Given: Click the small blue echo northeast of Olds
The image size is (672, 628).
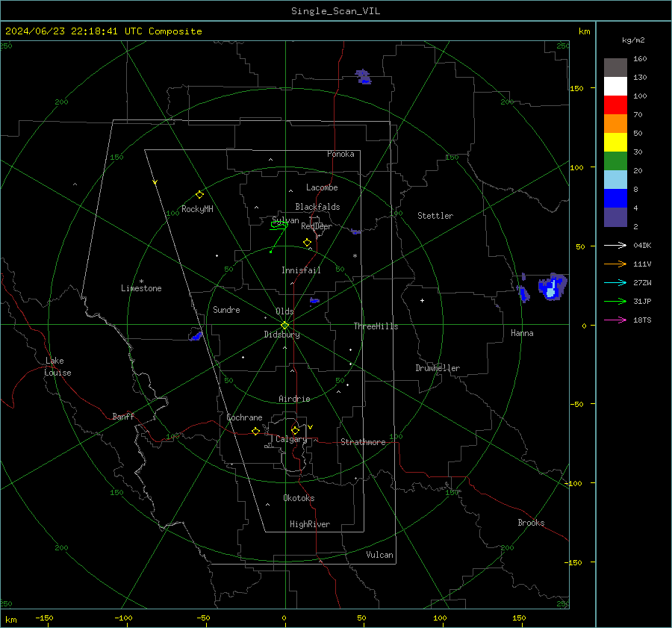Looking at the screenshot, I should (314, 300).
